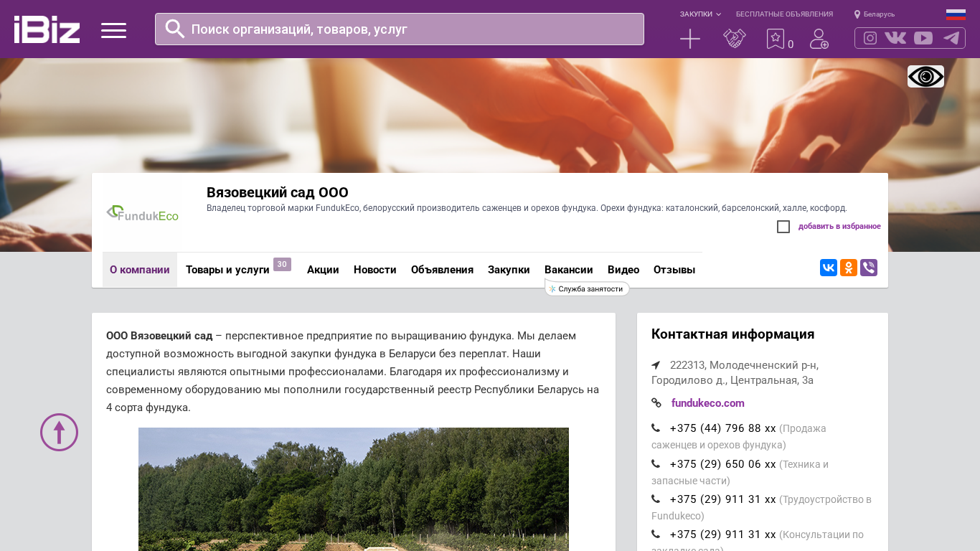Open the company Закупки tab
The width and height of the screenshot is (980, 551).
coord(509,270)
